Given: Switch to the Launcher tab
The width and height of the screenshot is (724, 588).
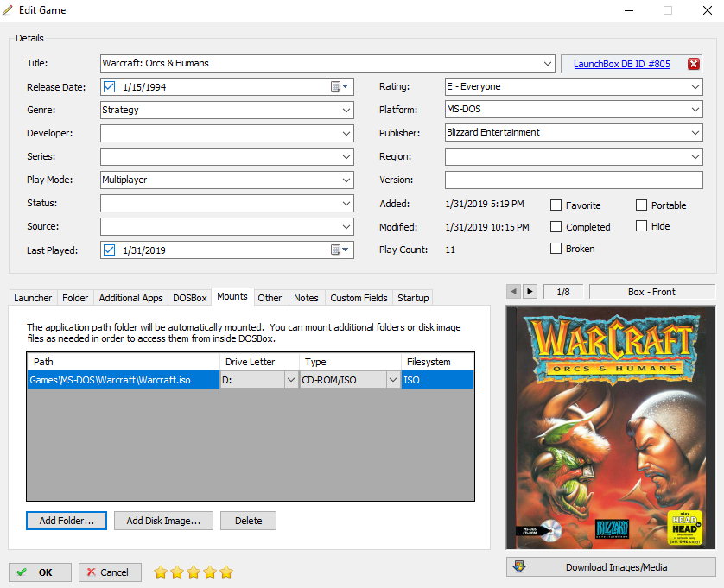Looking at the screenshot, I should click(33, 298).
